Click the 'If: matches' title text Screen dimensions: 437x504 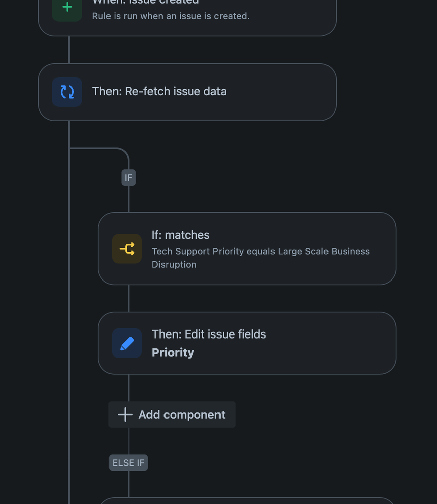coord(181,235)
